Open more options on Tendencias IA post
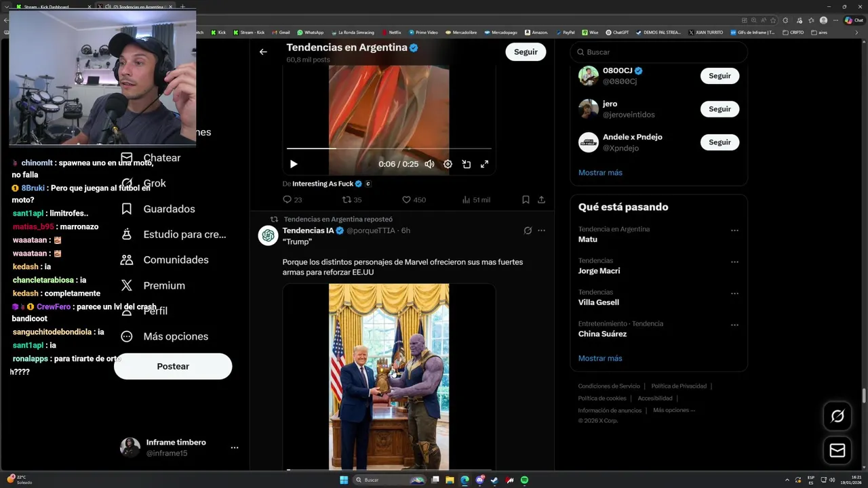 coord(541,230)
